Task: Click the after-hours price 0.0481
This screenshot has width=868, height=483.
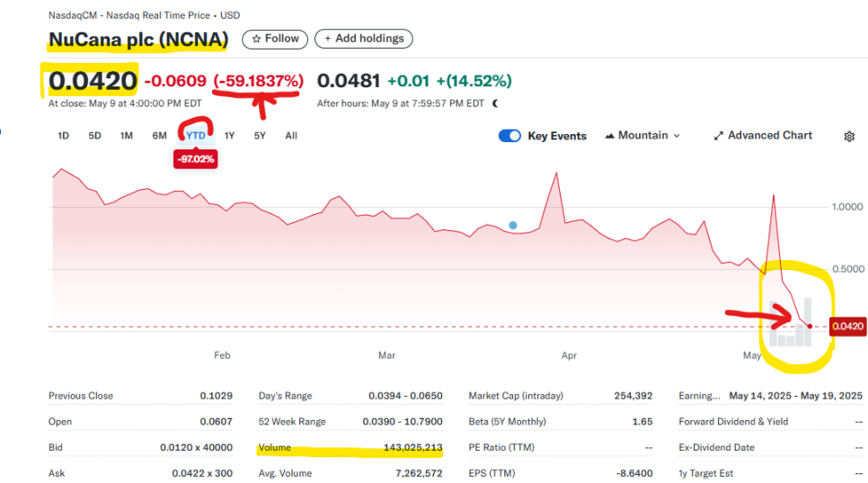Action: point(349,81)
